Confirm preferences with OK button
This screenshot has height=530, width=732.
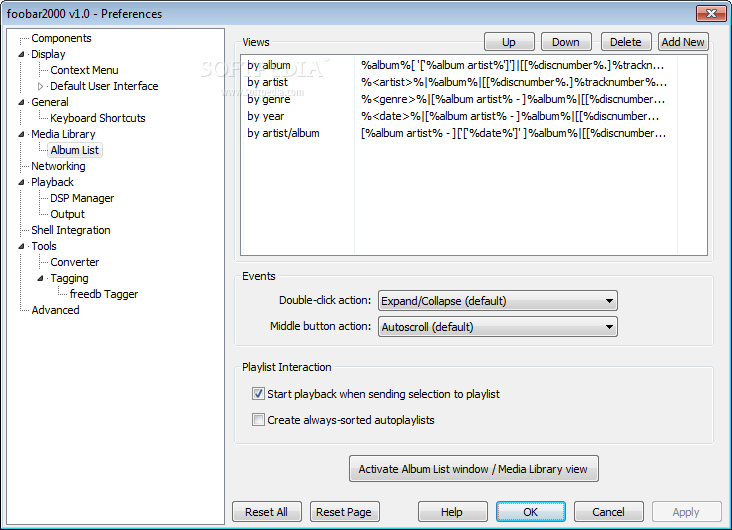pos(530,512)
